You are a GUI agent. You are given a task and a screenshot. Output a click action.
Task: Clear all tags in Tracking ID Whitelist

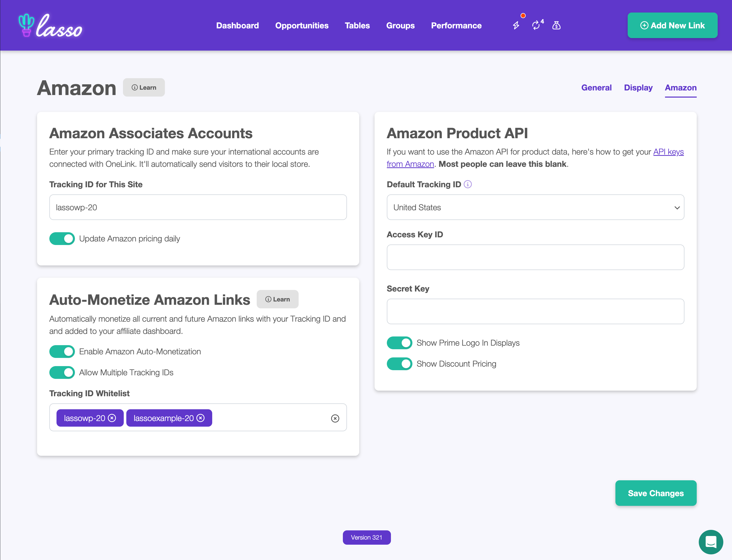coord(335,418)
